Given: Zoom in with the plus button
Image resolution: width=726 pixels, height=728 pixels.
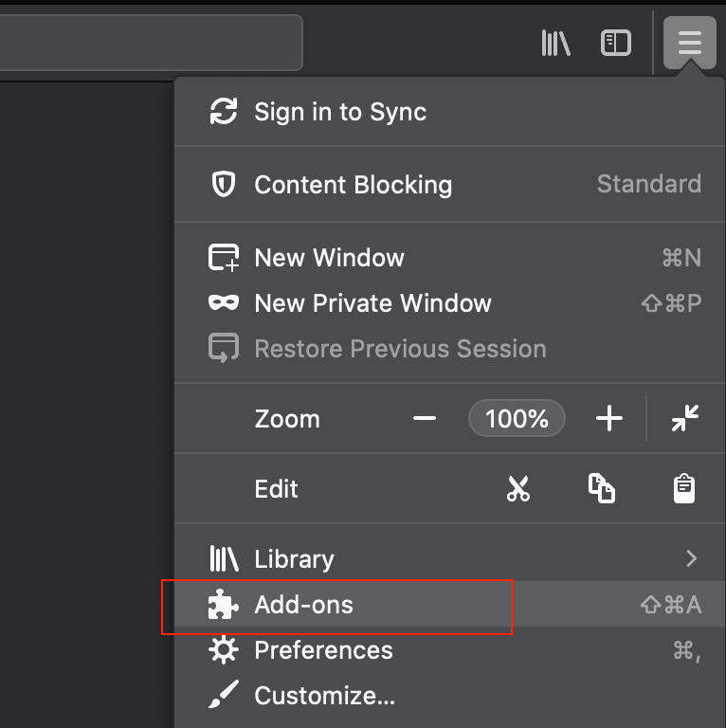Looking at the screenshot, I should (x=608, y=418).
